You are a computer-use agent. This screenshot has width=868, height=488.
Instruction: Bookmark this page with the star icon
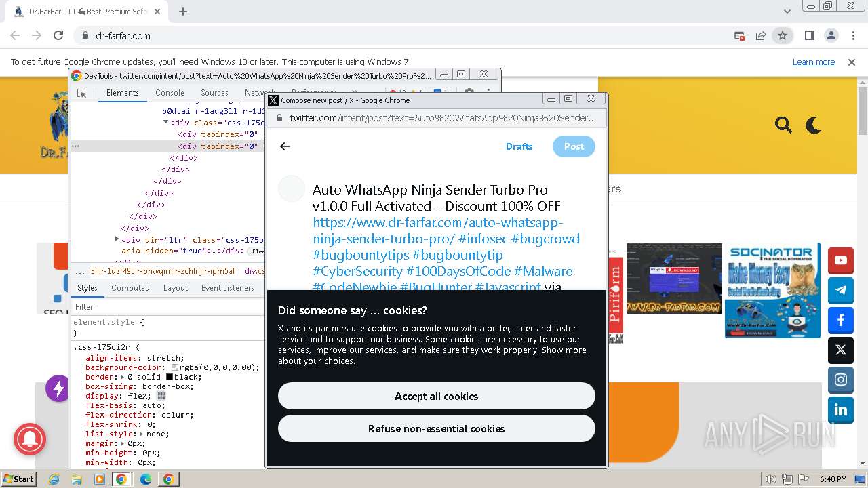(783, 35)
